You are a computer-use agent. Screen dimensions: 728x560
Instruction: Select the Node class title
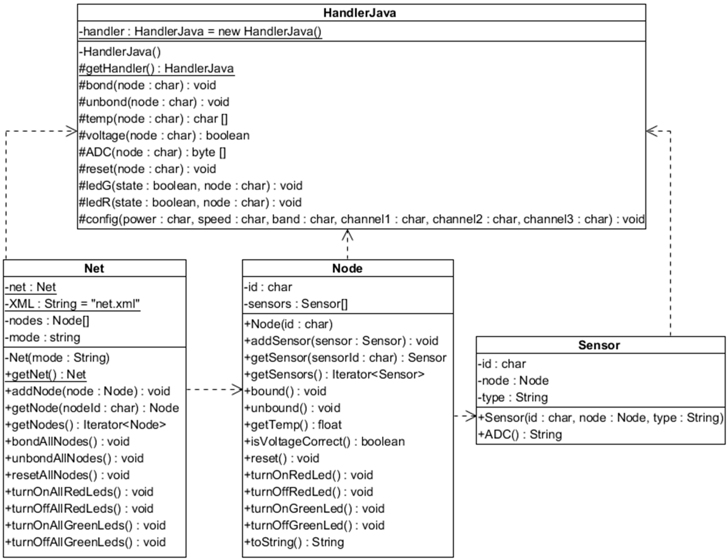pyautogui.click(x=347, y=269)
